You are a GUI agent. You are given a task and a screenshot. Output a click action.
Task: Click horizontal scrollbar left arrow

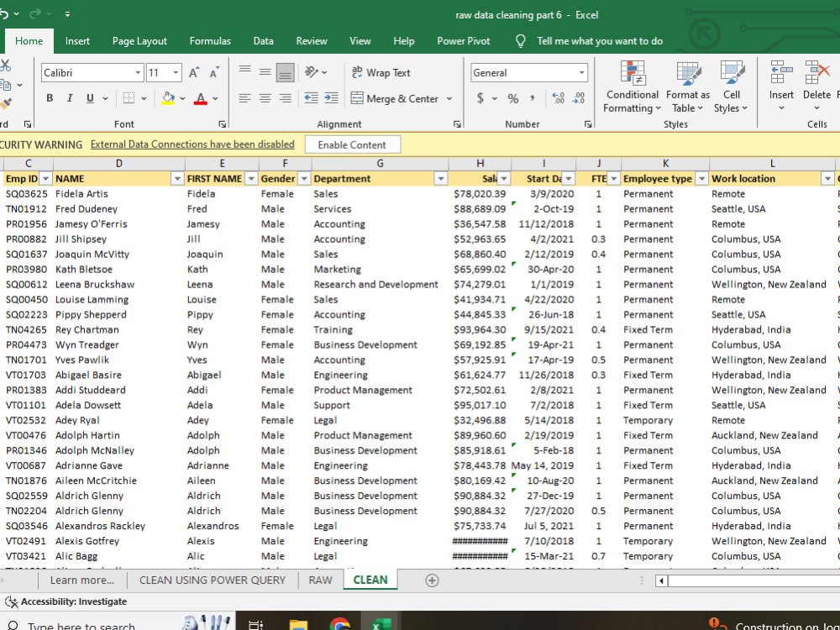pyautogui.click(x=662, y=580)
